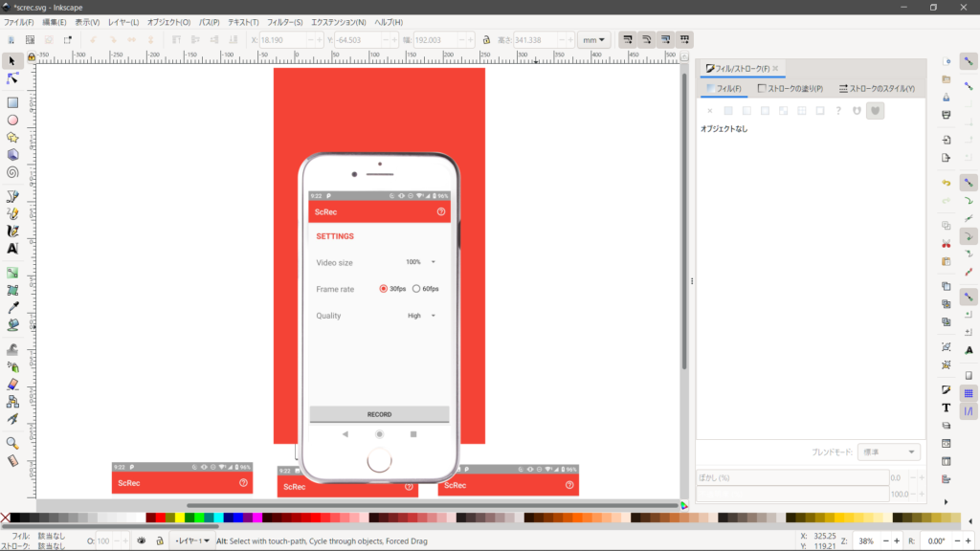
Task: Toggle guide lock at ruler corner
Action: tap(32, 56)
